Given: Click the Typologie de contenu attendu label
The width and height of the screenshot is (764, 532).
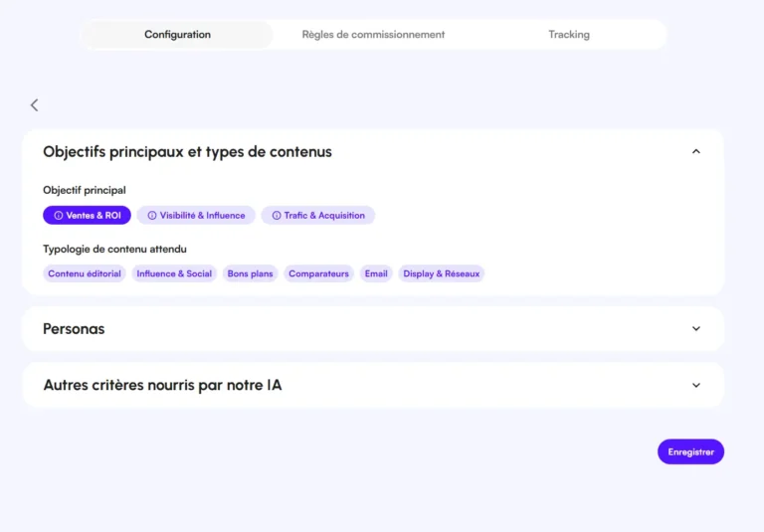Looking at the screenshot, I should (115, 249).
